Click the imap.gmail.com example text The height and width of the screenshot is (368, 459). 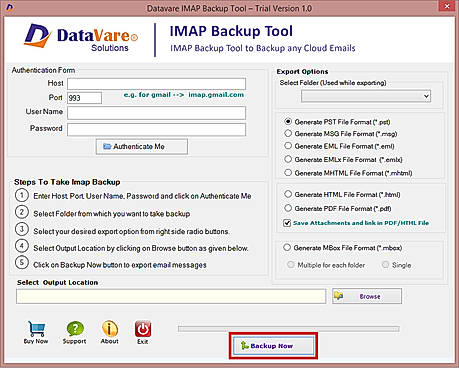click(216, 95)
